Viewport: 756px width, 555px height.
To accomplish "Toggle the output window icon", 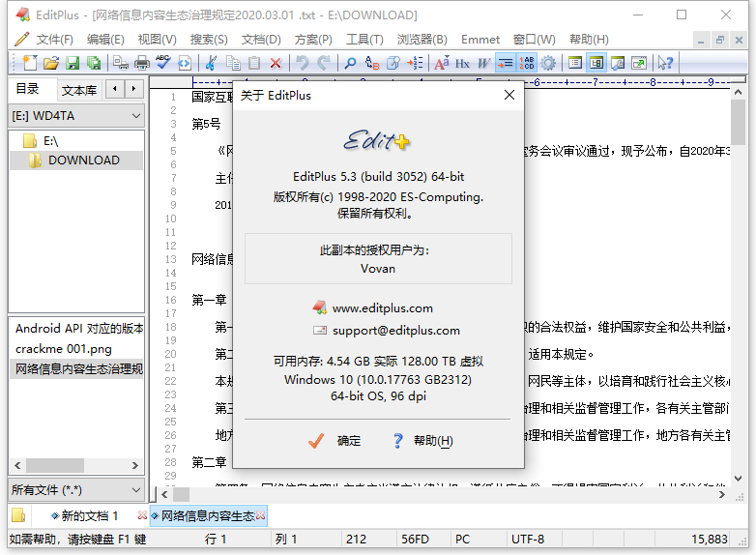I will [618, 63].
